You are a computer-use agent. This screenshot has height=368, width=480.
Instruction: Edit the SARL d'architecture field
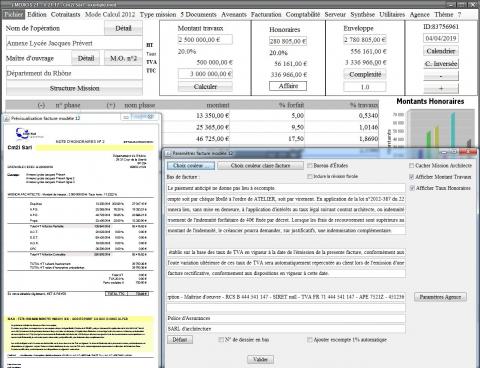click(x=286, y=329)
